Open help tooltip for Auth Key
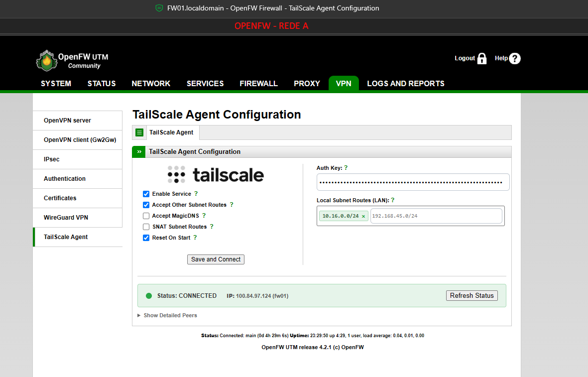 tap(346, 168)
